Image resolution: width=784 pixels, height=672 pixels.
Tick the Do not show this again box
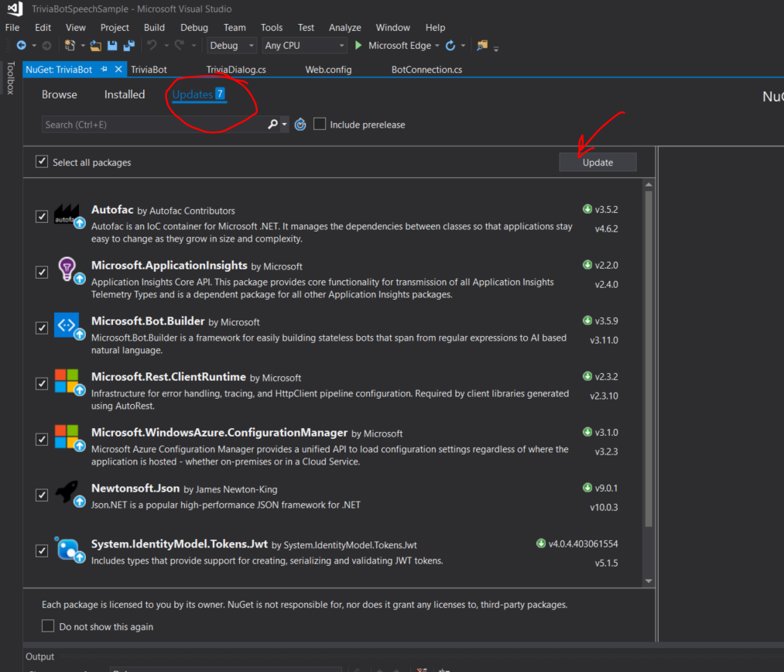[x=48, y=626]
